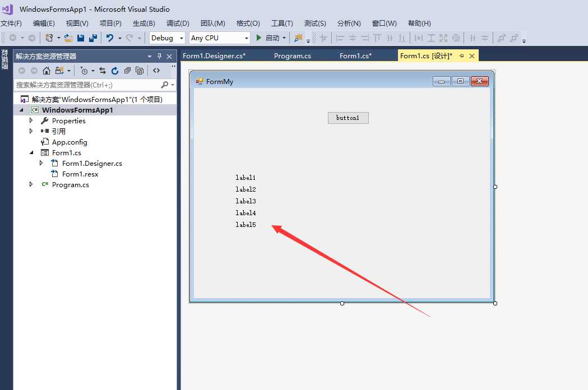588x390 pixels.
Task: Open the 文件(F) menu
Action: [11, 23]
